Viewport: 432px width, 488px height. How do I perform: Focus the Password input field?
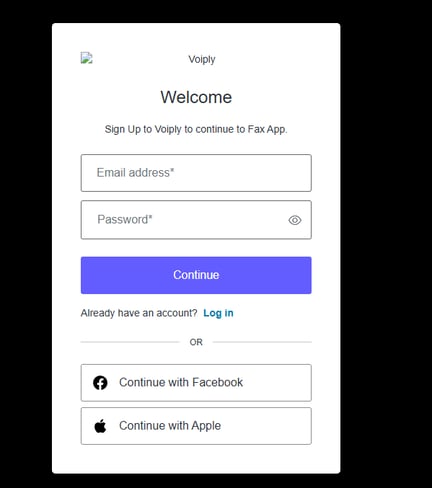coord(196,220)
